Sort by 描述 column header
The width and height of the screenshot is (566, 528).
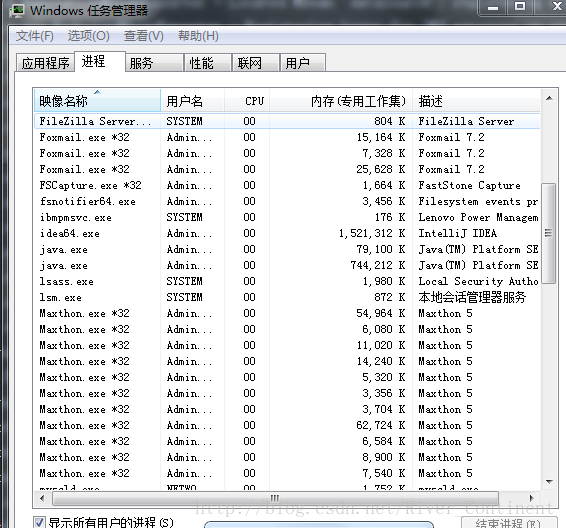click(x=476, y=101)
